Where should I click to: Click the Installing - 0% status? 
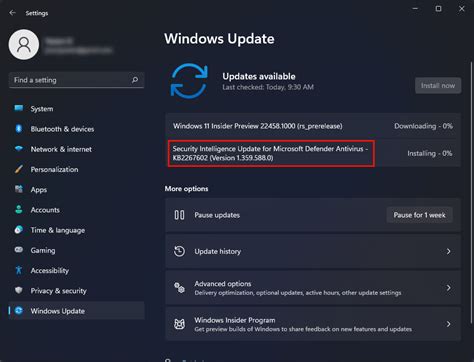430,153
